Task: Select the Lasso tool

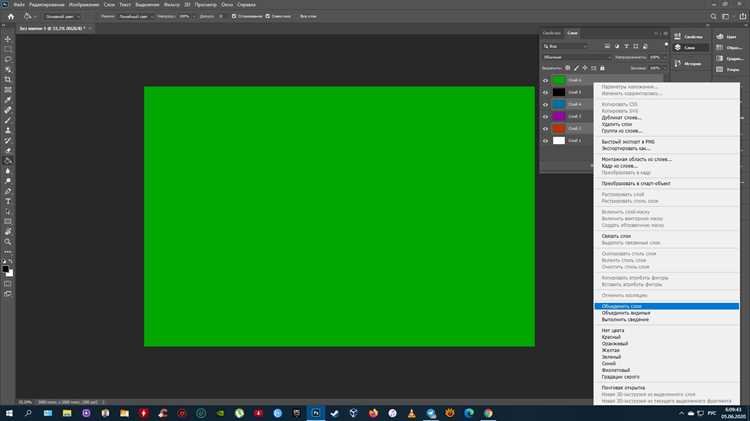Action: tap(8, 59)
